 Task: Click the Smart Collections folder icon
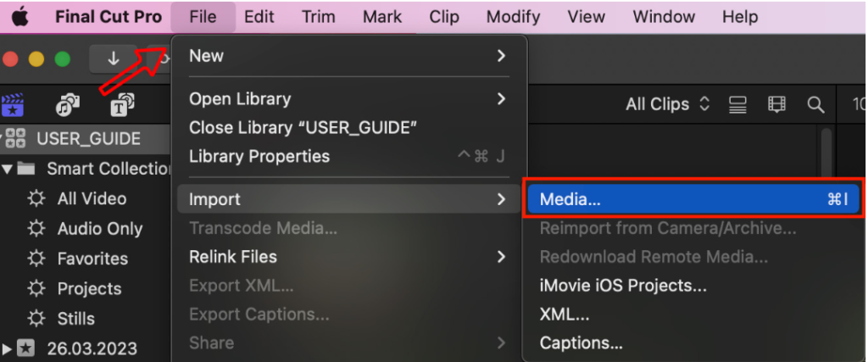pos(25,169)
